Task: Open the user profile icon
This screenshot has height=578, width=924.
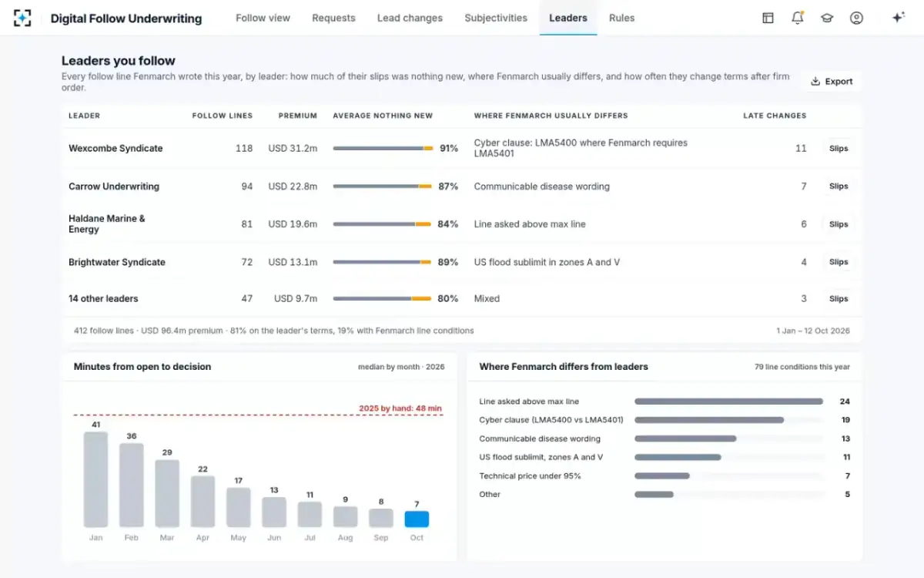Action: pyautogui.click(x=856, y=18)
